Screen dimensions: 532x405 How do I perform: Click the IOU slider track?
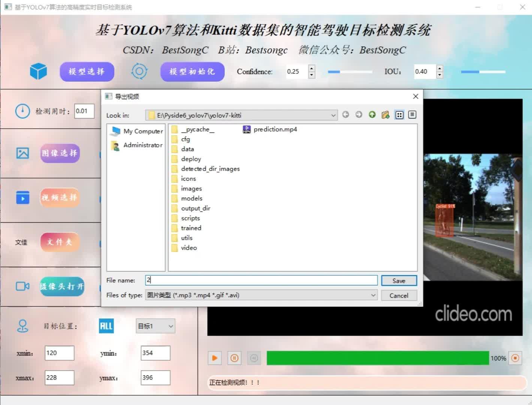[x=483, y=72]
